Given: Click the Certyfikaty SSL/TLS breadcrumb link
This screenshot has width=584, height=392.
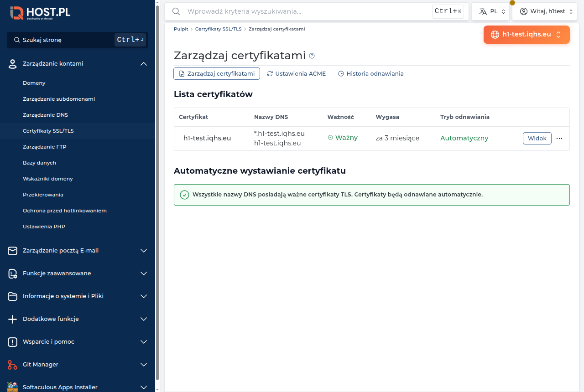Looking at the screenshot, I should 219,29.
